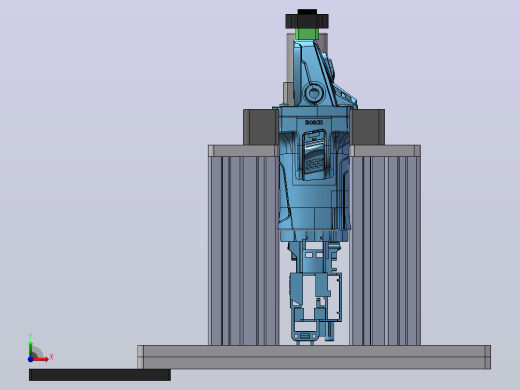This screenshot has height=390, width=520.
Task: Select the green spacer below the black knob
Action: click(x=307, y=34)
